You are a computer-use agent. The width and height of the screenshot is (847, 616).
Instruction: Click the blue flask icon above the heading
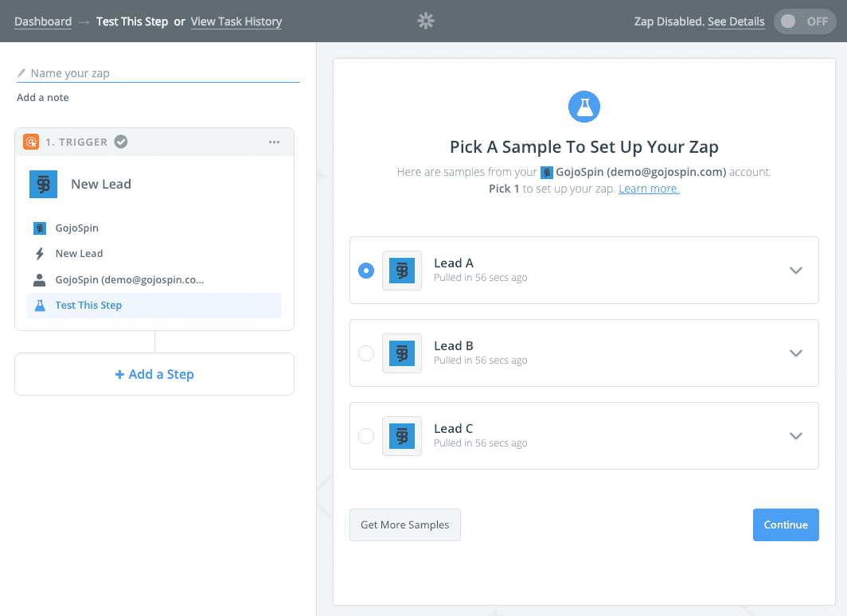click(x=584, y=107)
